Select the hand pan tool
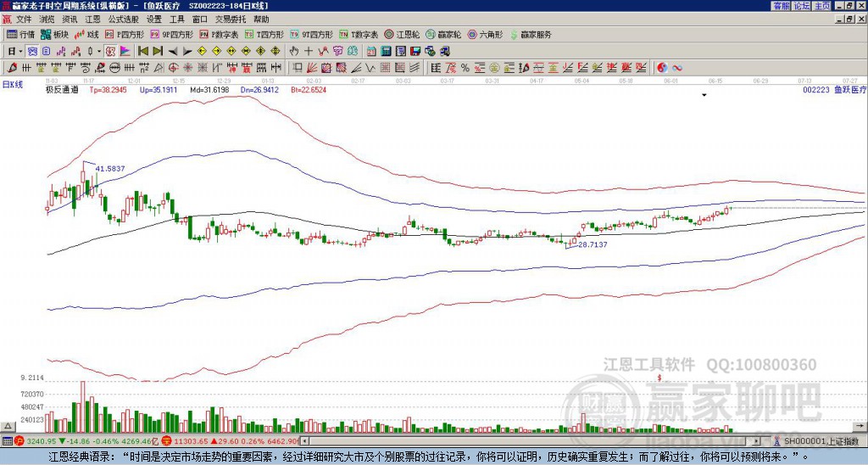 pyautogui.click(x=294, y=52)
